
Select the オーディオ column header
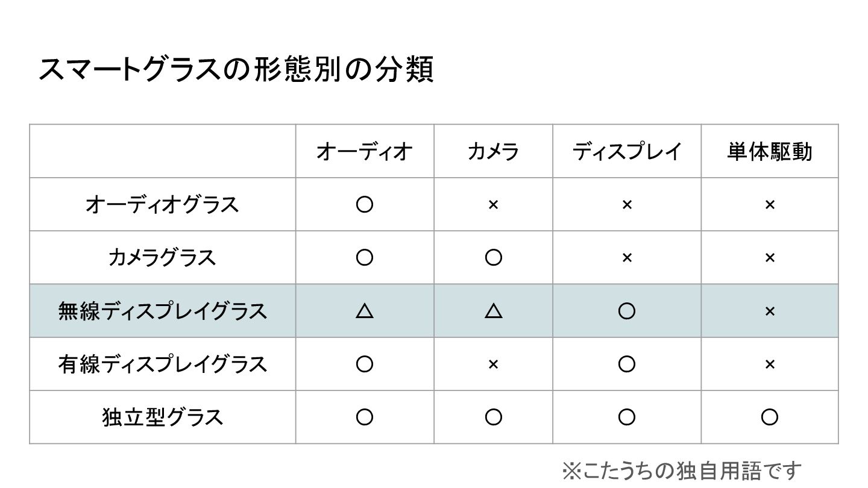[365, 151]
